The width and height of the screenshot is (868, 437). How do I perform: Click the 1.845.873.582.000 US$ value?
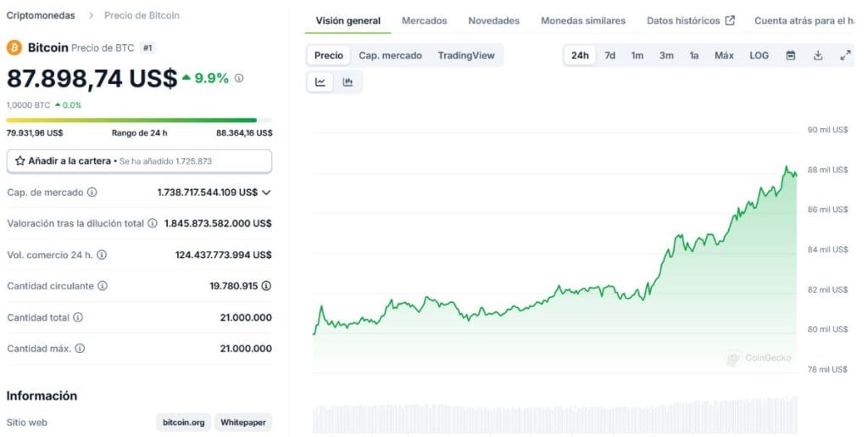218,223
